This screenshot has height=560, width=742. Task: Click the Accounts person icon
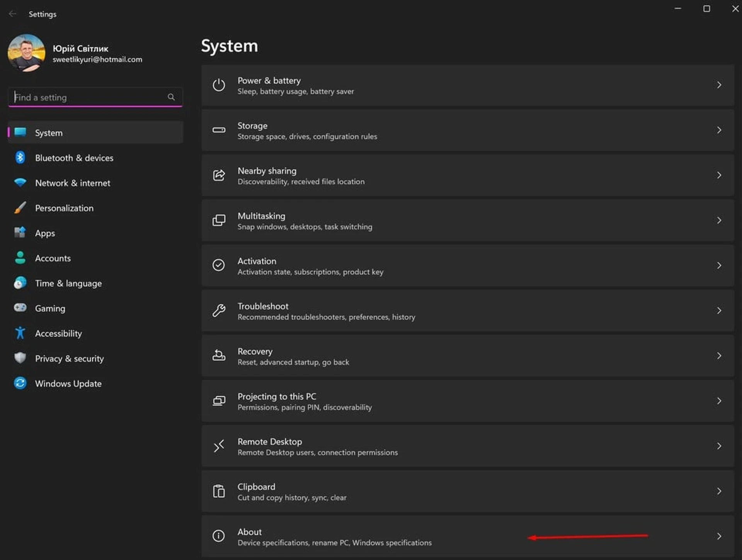click(x=20, y=258)
